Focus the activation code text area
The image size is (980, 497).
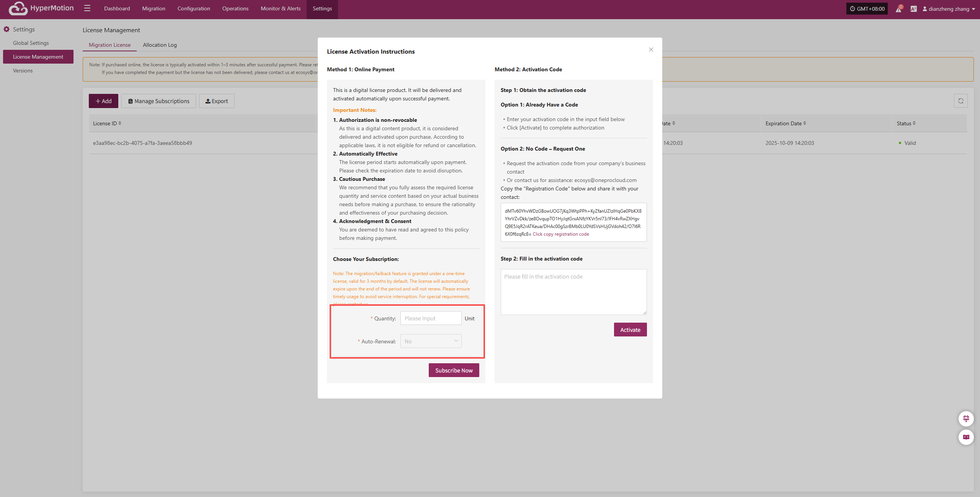573,292
